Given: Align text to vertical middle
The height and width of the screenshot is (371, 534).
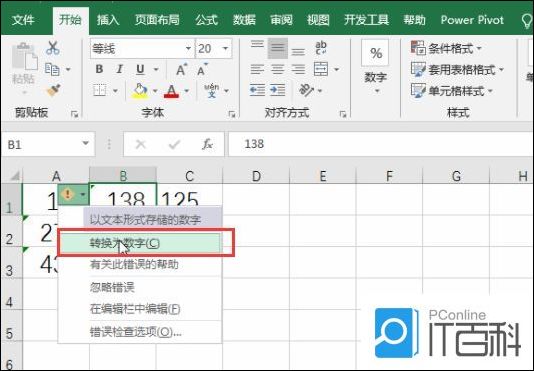Looking at the screenshot, I should point(278,48).
